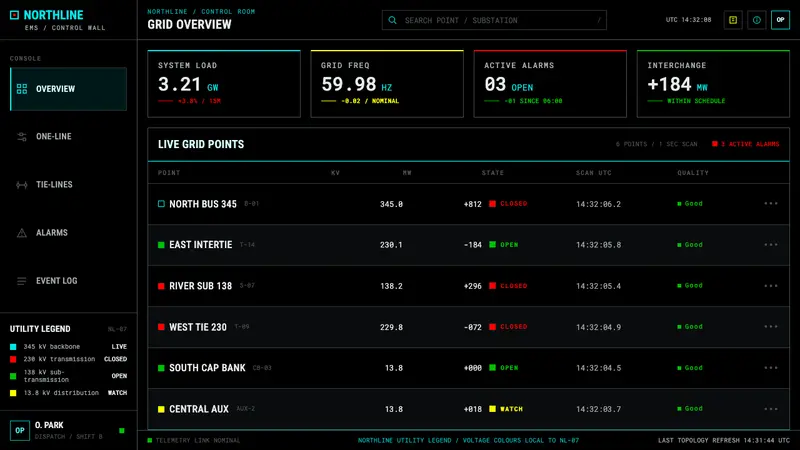Click the yellow 13.8 kV distribution swatch
800x450 pixels.
click(13, 393)
